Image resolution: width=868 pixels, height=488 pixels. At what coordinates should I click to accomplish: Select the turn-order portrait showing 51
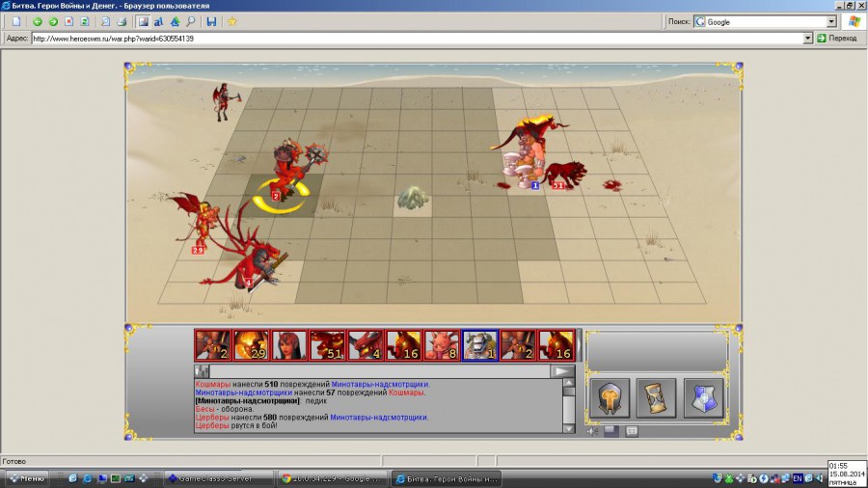(x=327, y=344)
